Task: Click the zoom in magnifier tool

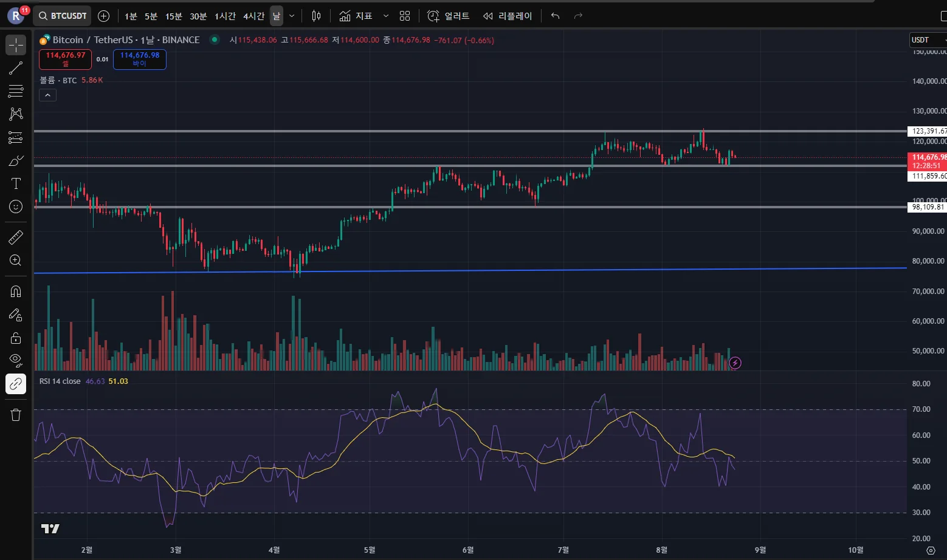Action: [x=16, y=261]
